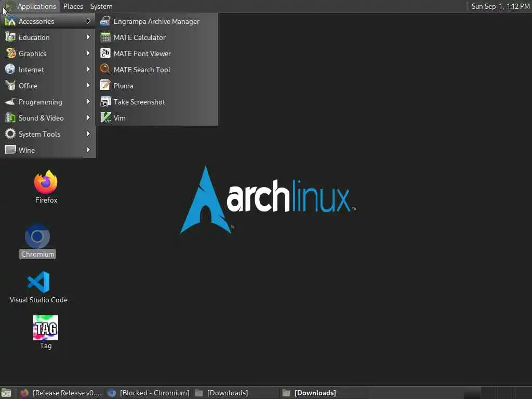Switch to active bold Downloads taskbar window
The image size is (532, 399).
[x=323, y=393]
